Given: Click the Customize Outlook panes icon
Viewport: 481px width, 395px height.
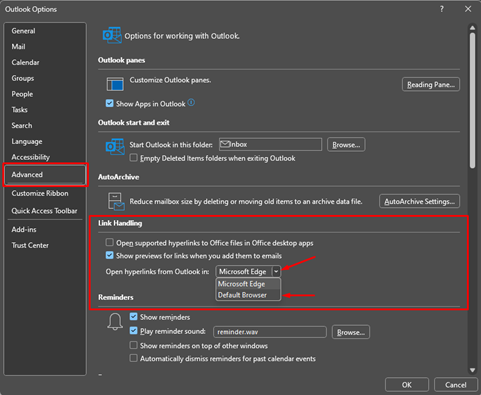Looking at the screenshot, I should (115, 84).
